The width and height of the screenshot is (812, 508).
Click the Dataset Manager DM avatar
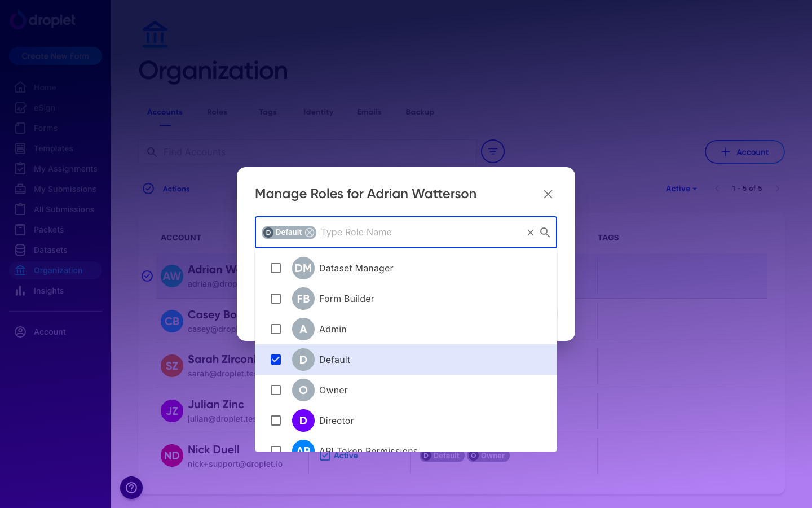tap(303, 268)
